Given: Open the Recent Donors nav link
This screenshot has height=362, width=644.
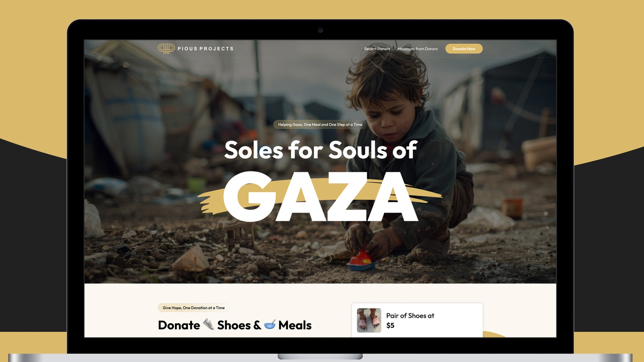Looking at the screenshot, I should point(377,49).
